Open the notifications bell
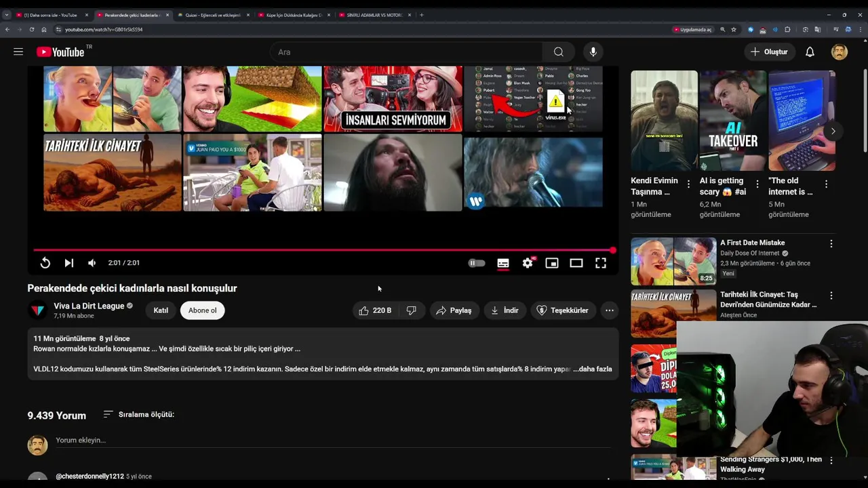Screen dimensions: 868x488 [x=810, y=52]
